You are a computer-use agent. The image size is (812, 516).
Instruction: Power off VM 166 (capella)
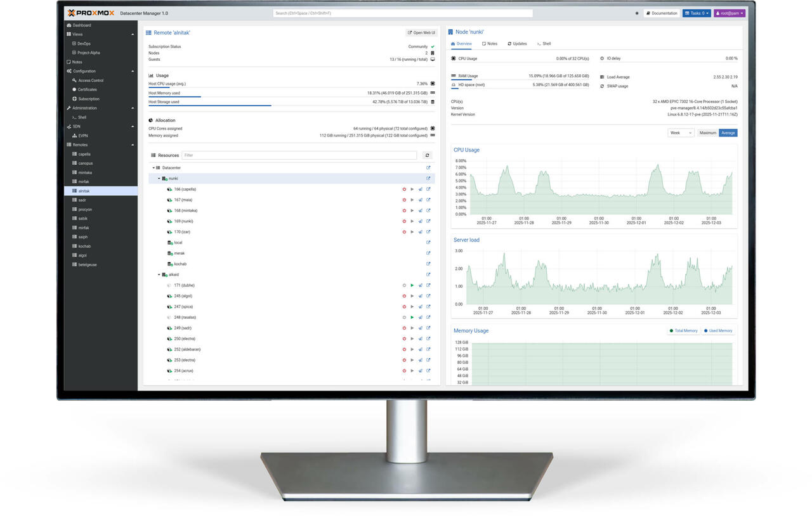(x=404, y=189)
